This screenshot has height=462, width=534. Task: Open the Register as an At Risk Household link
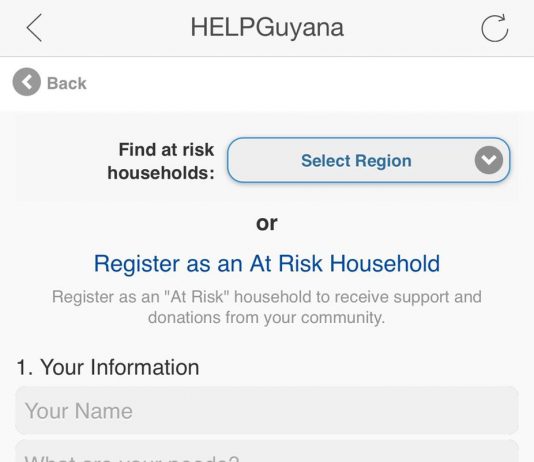click(267, 264)
